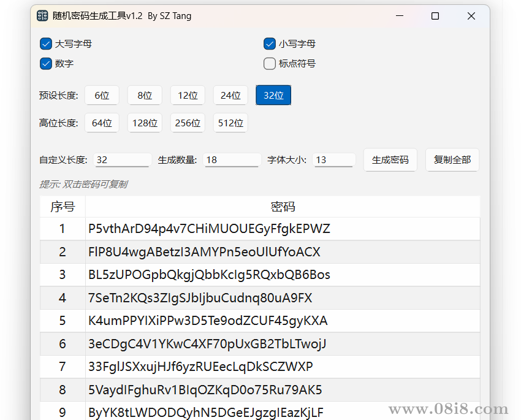
Task: Choose the 256位 high length option
Action: 188,123
